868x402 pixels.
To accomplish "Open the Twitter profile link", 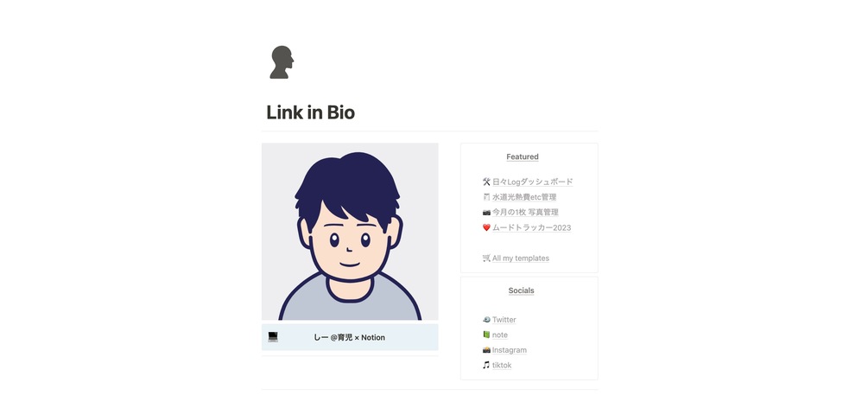I will click(504, 320).
